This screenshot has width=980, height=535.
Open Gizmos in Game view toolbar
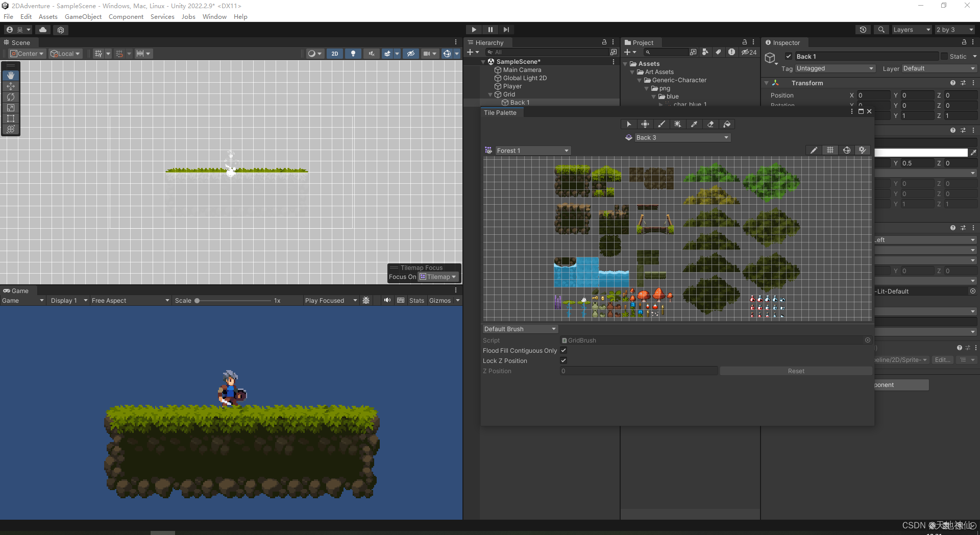440,300
